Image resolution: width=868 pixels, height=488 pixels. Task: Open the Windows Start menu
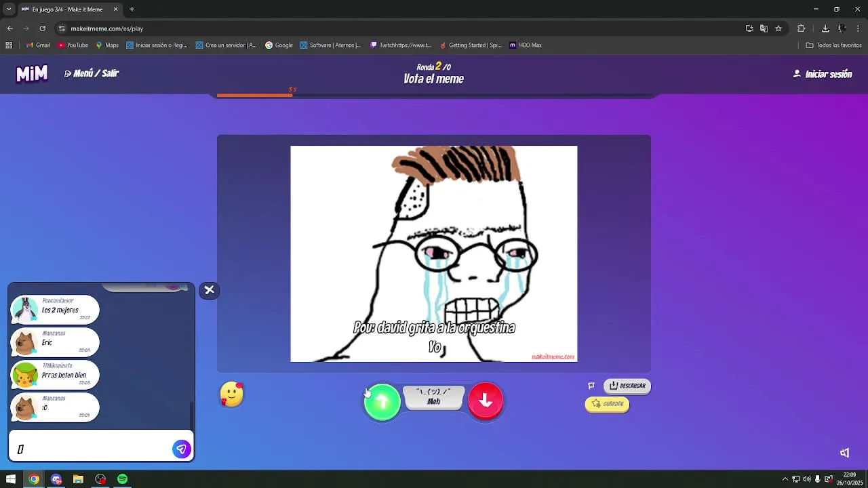point(11,479)
